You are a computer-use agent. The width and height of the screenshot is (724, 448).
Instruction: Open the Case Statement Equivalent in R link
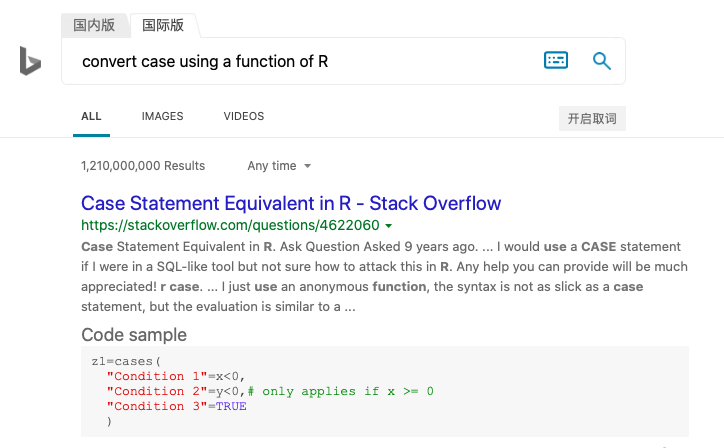click(291, 203)
